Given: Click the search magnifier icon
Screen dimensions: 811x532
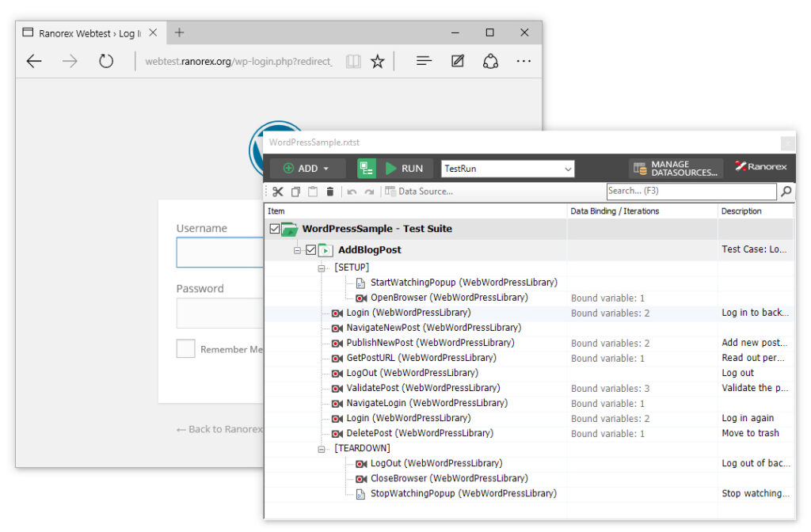Looking at the screenshot, I should click(x=786, y=192).
